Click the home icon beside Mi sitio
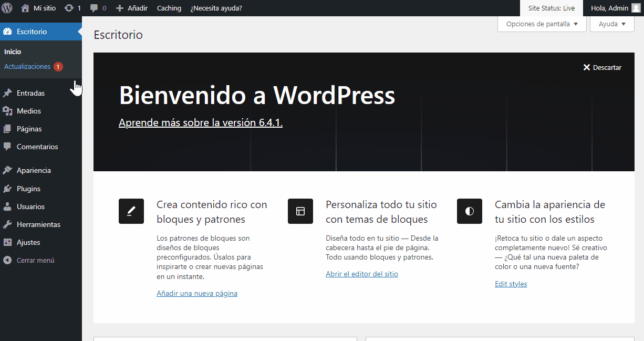 point(25,8)
